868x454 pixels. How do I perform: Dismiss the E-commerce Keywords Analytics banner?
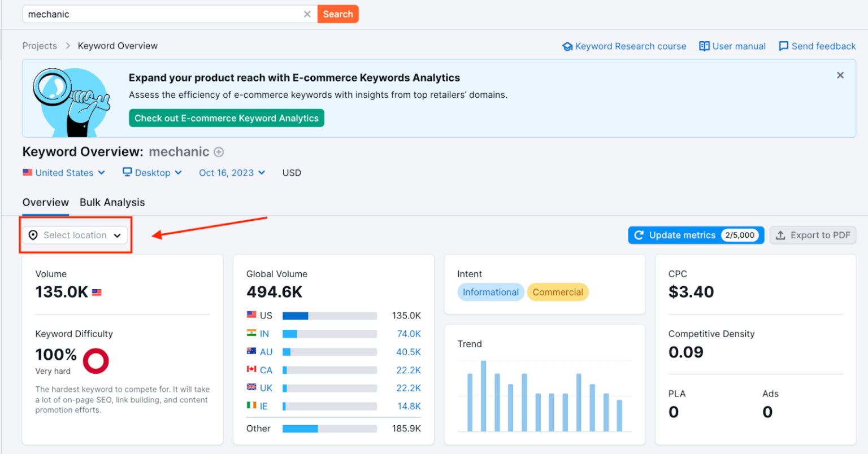tap(840, 75)
